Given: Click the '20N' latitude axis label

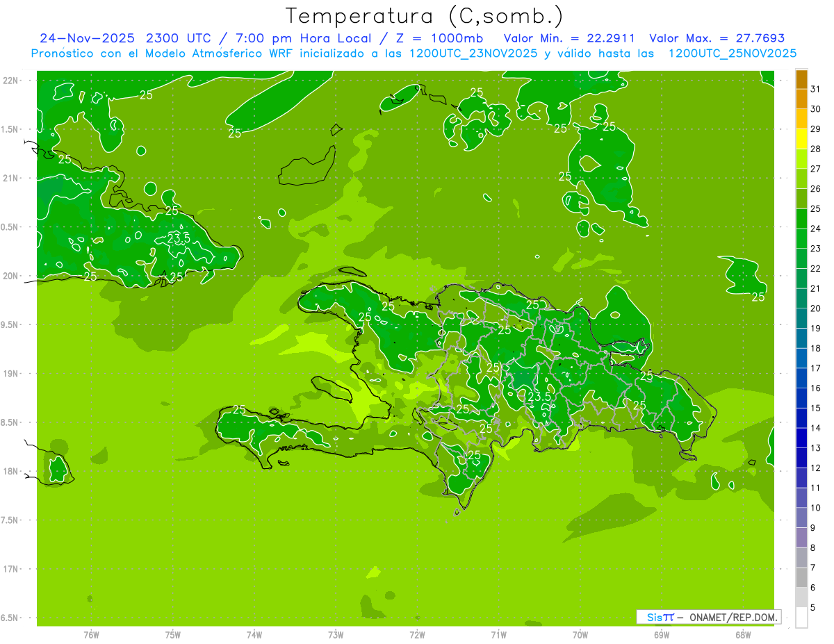Looking at the screenshot, I should (x=10, y=276).
